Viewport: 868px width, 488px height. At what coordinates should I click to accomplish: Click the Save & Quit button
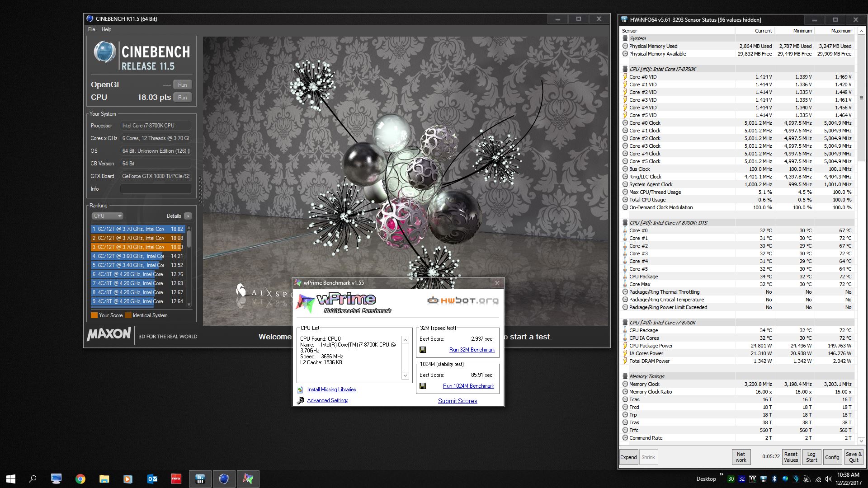(854, 457)
